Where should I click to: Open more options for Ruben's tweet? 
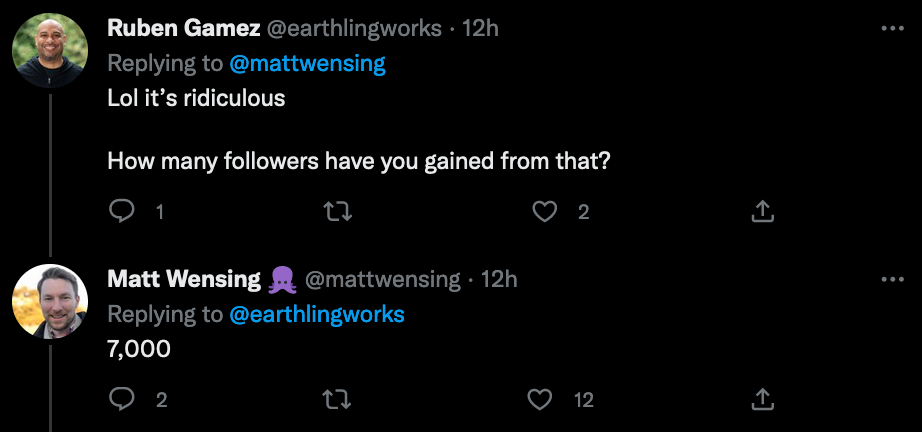pyautogui.click(x=892, y=29)
